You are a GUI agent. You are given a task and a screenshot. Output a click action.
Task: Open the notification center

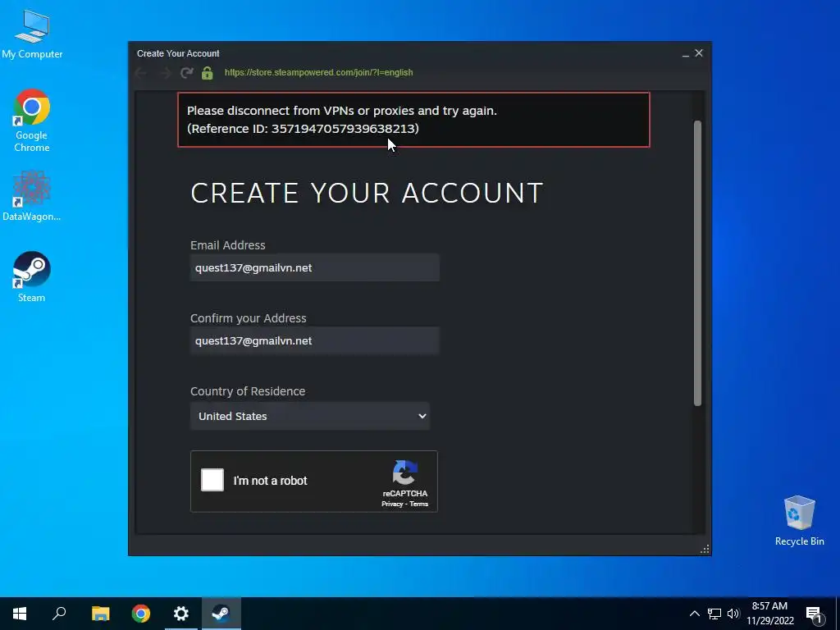pyautogui.click(x=815, y=614)
